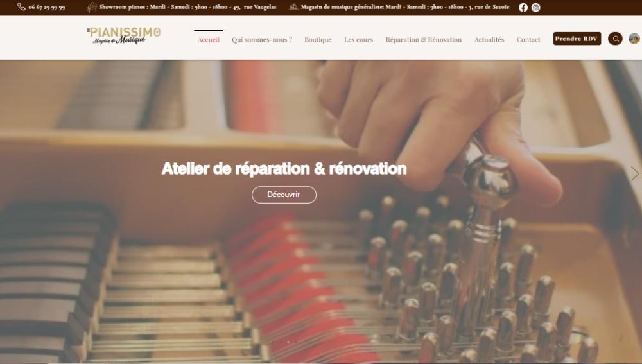The image size is (642, 364).
Task: Click the piano icon beside Showroom pianos
Action: (92, 7)
